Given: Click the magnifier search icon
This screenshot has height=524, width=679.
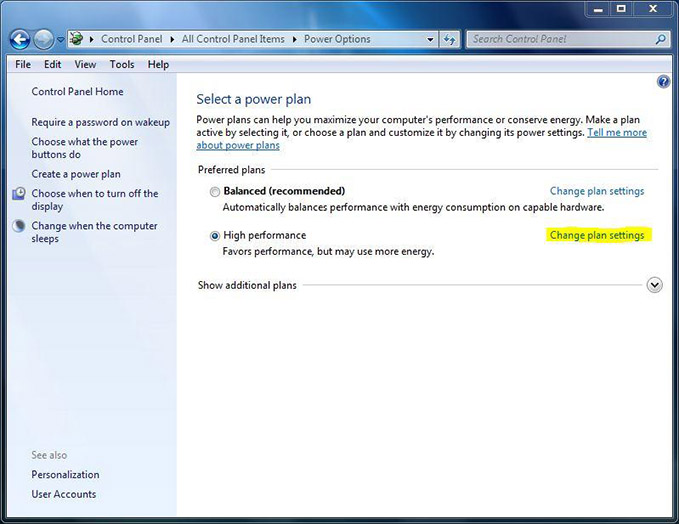Looking at the screenshot, I should tap(660, 39).
